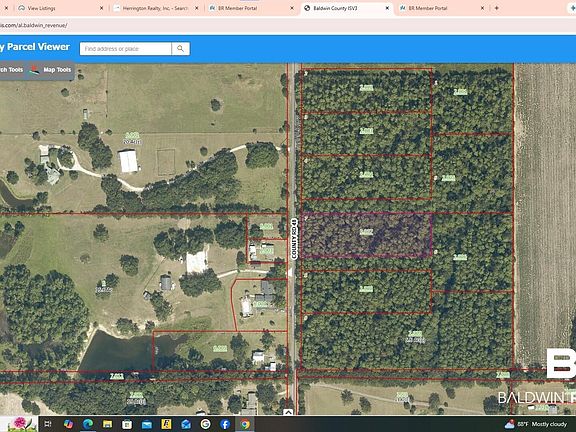576x432 pixels.
Task: Open Map Tools panel
Action: click(50, 70)
